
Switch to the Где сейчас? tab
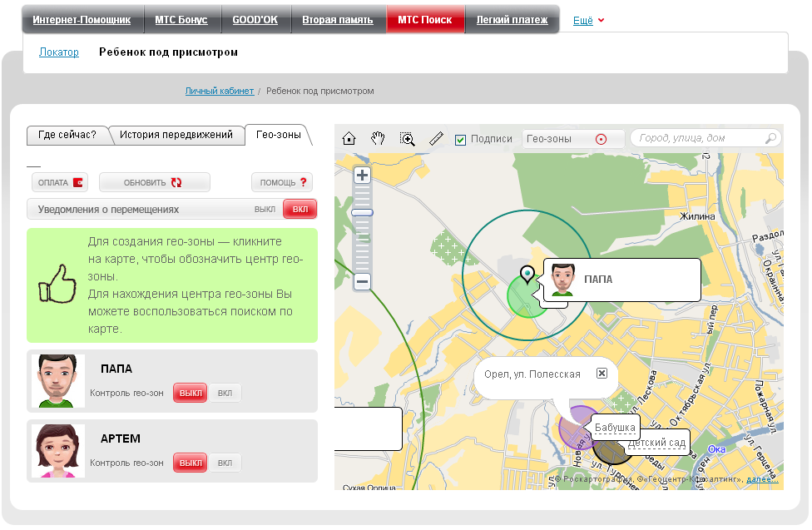[x=67, y=135]
